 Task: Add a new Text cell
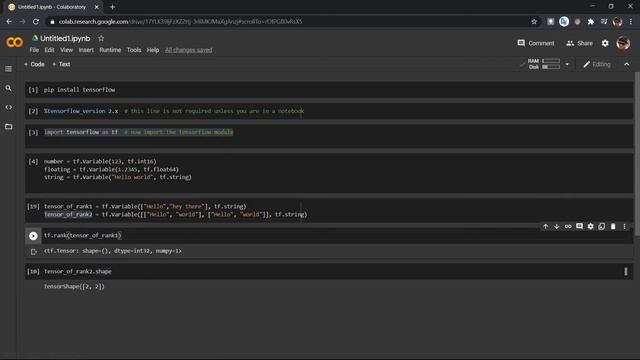[x=61, y=64]
